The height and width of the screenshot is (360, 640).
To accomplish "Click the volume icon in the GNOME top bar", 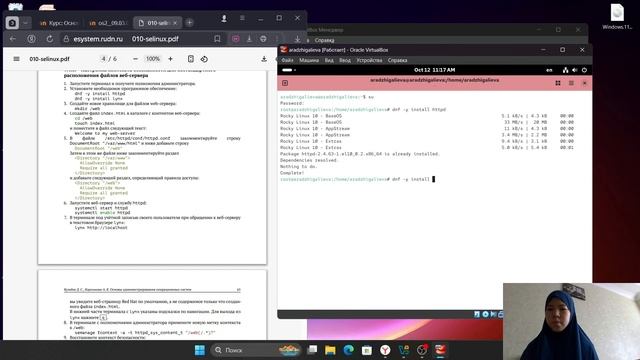I will click(x=575, y=70).
